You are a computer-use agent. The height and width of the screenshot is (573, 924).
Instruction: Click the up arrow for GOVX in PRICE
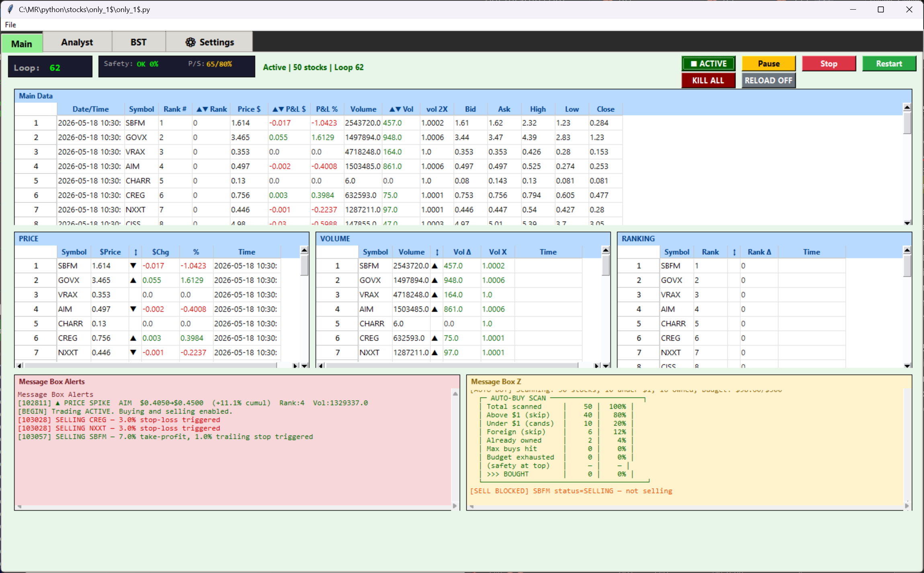tap(133, 280)
